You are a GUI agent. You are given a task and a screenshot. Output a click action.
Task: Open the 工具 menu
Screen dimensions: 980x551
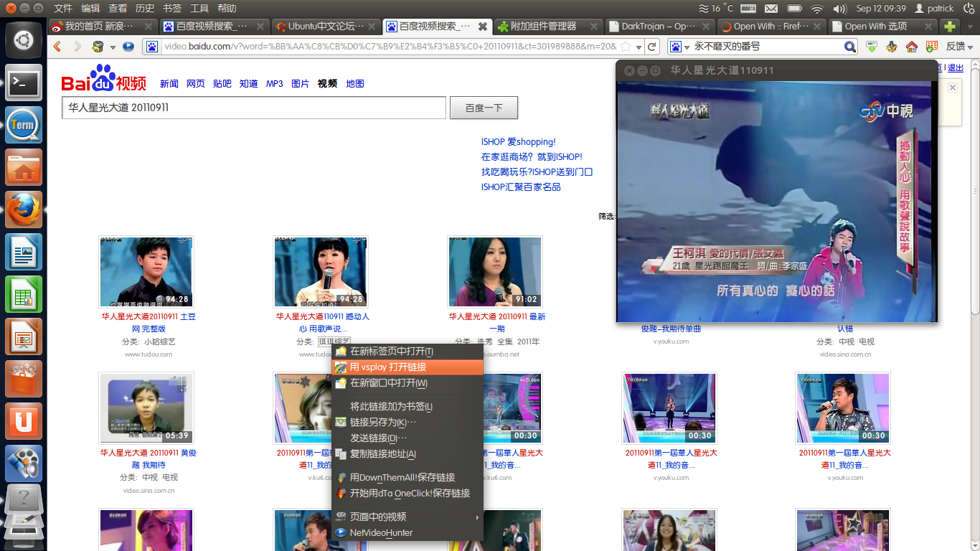click(x=199, y=8)
